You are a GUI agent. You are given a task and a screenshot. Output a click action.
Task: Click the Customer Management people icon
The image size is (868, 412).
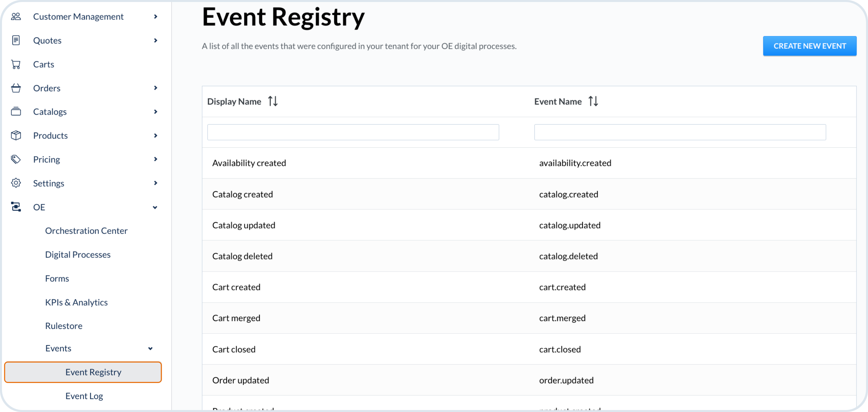pos(16,16)
